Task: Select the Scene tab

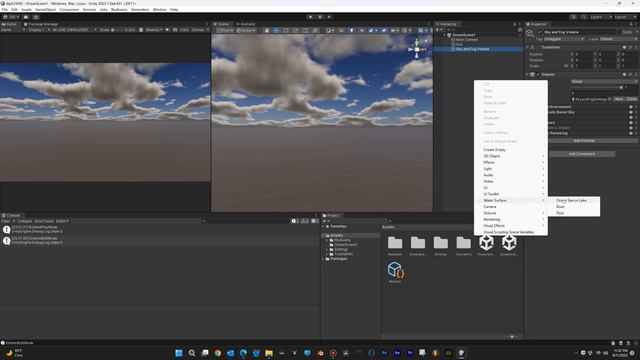Action: 222,24
